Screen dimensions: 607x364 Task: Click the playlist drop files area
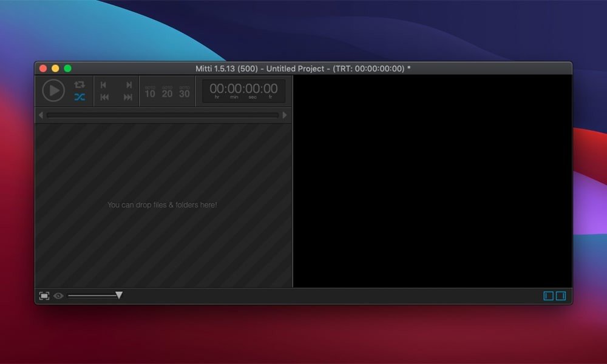(163, 205)
